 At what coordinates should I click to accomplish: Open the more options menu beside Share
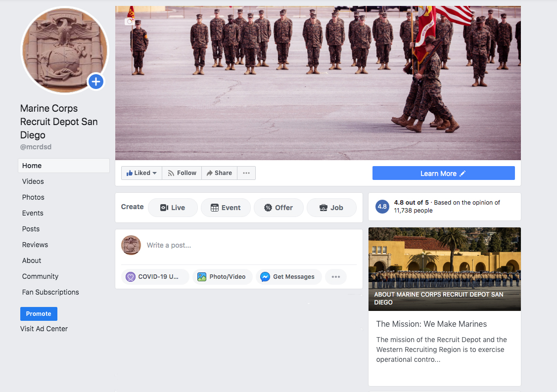[x=246, y=173]
